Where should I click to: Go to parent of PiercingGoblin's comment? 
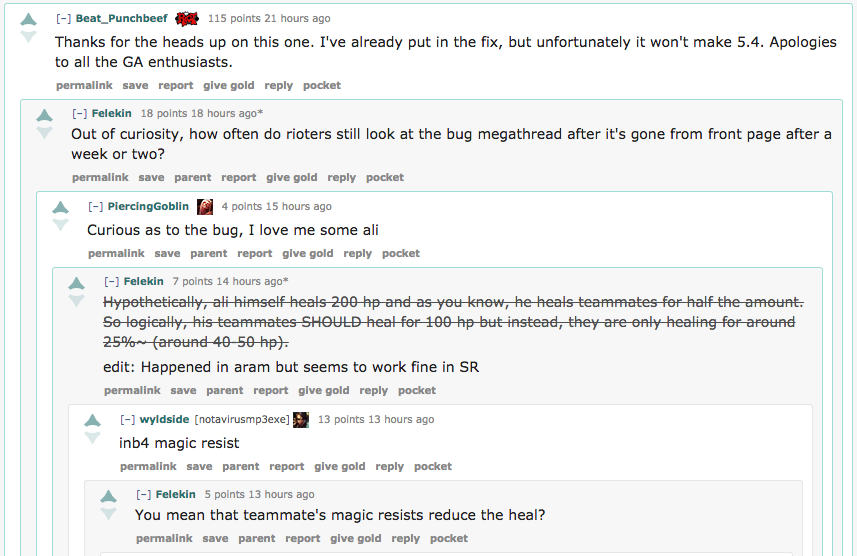click(209, 253)
